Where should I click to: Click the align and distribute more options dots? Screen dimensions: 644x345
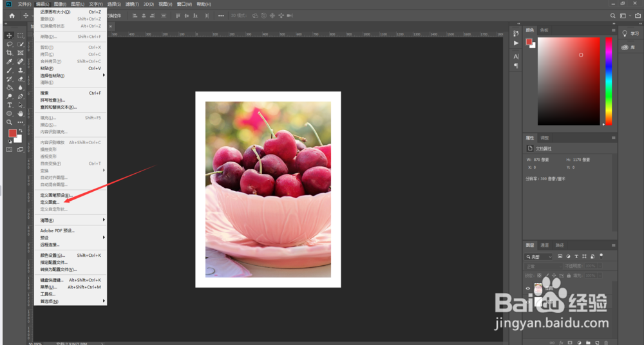221,15
